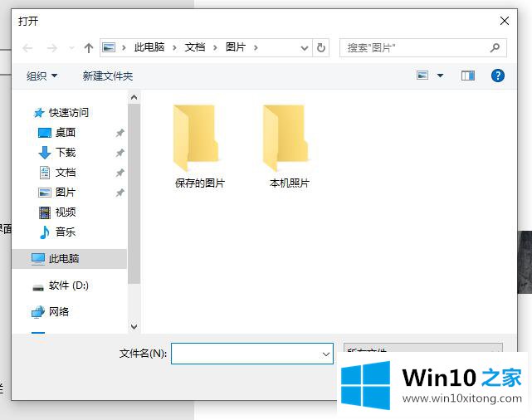Click the navigation pane scrollbar thumb

tap(134, 193)
